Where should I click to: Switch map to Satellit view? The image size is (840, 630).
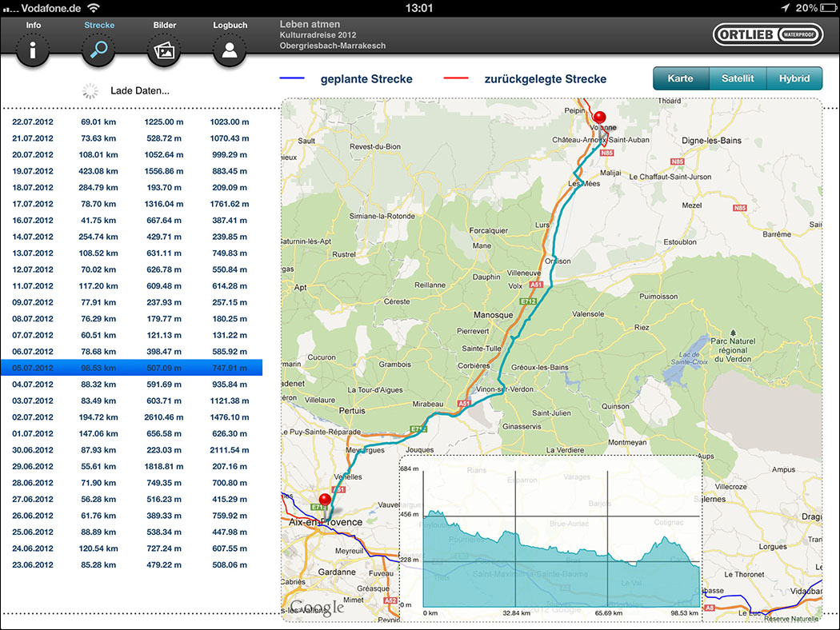click(738, 78)
